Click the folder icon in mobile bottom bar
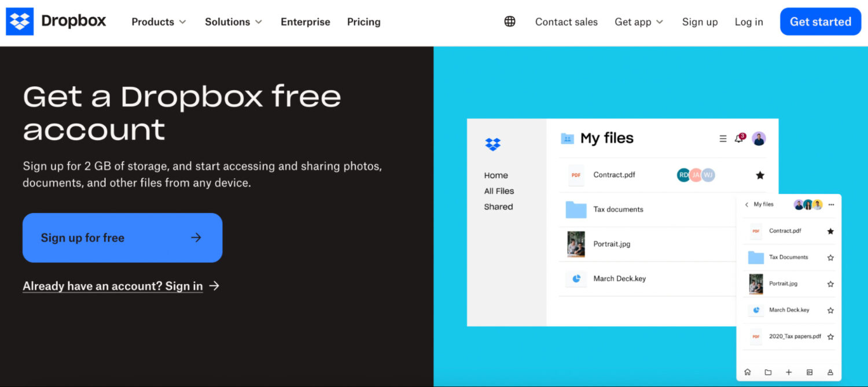Image resolution: width=868 pixels, height=387 pixels. 768,372
